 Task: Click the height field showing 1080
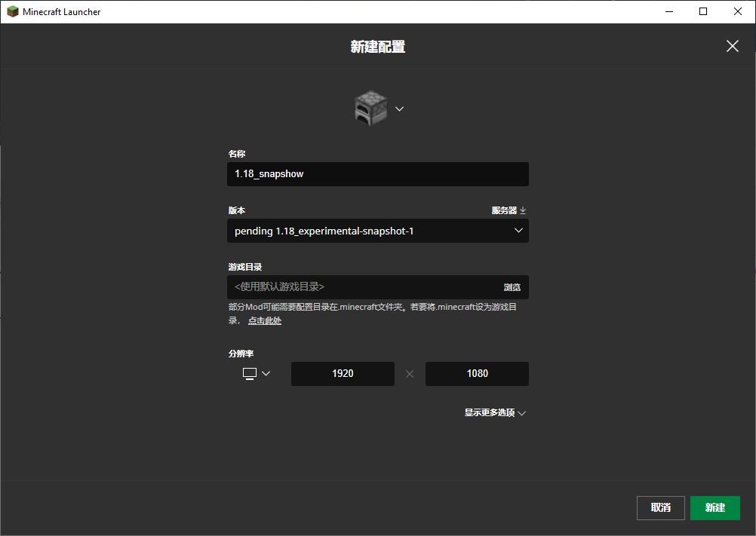[477, 374]
